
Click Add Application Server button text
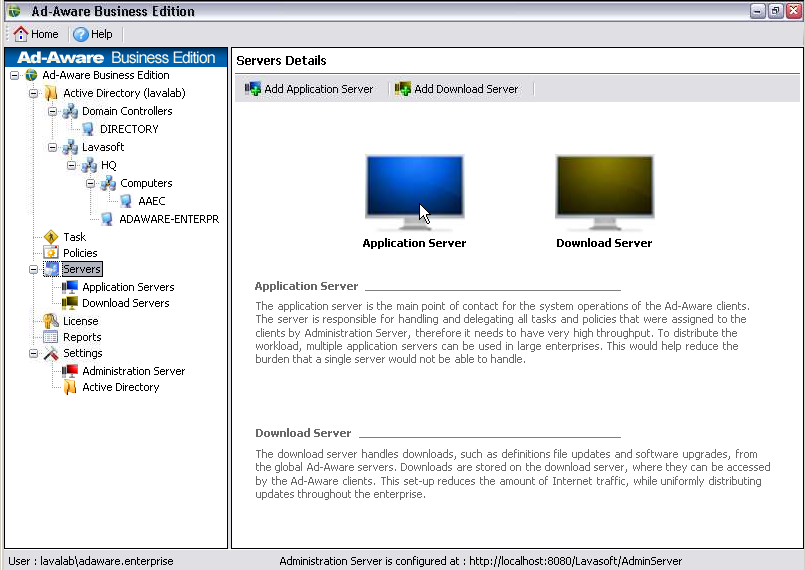[x=319, y=89]
